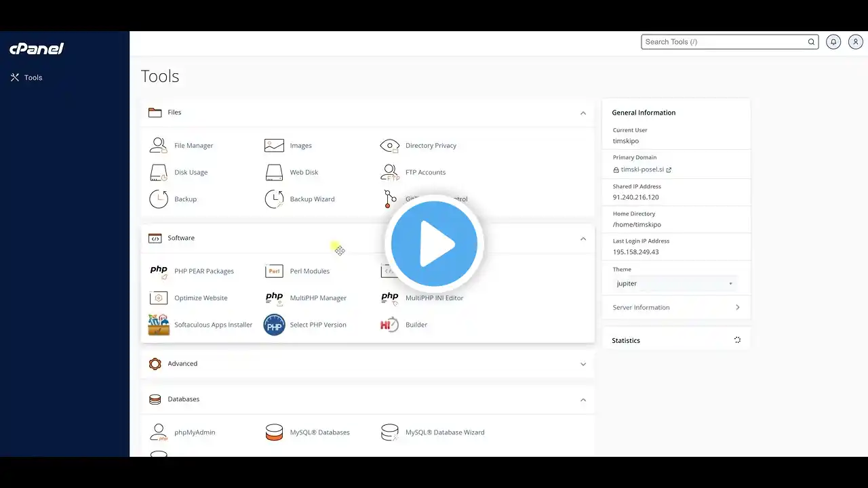Open the user account icon
868x488 pixels.
[x=856, y=42]
